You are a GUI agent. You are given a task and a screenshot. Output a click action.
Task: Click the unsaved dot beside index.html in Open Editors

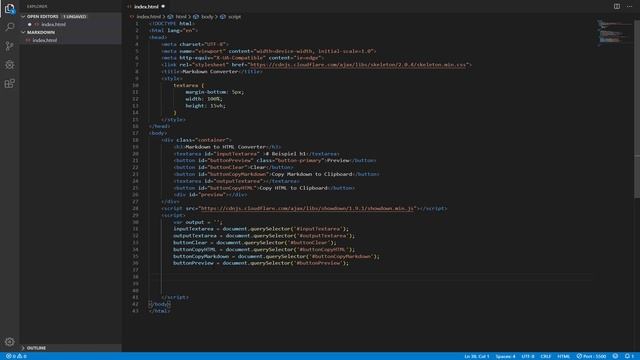coord(29,24)
